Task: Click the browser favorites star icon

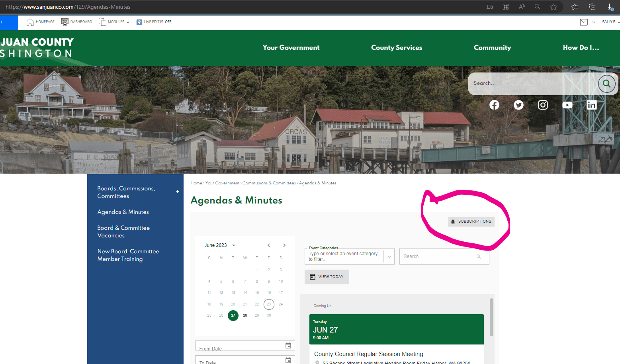Action: pyautogui.click(x=554, y=7)
